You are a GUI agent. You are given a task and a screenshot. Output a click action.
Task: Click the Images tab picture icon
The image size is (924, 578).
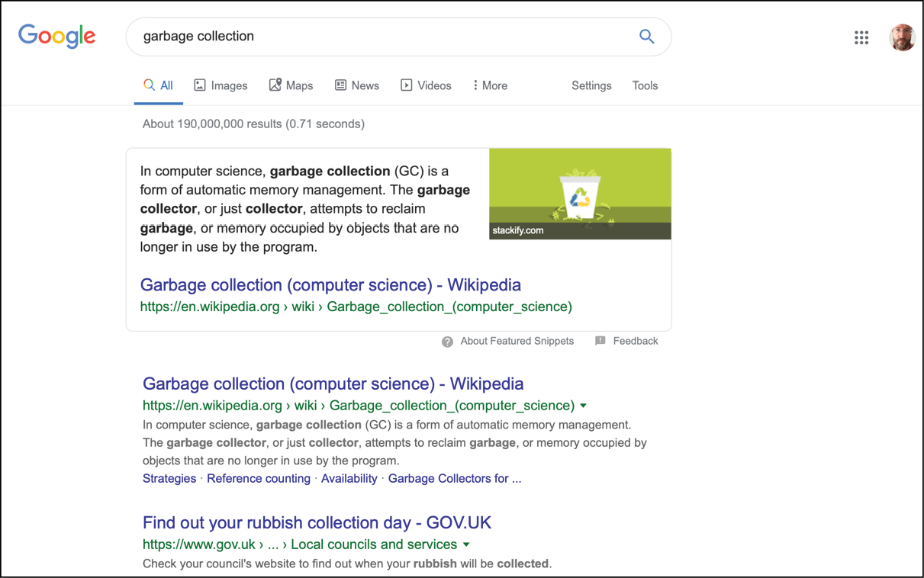200,85
